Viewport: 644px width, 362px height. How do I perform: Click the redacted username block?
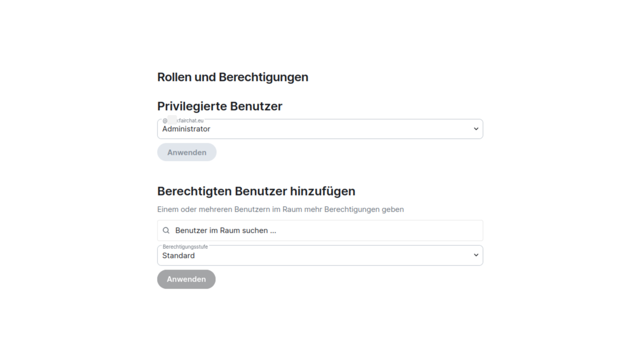pyautogui.click(x=172, y=120)
